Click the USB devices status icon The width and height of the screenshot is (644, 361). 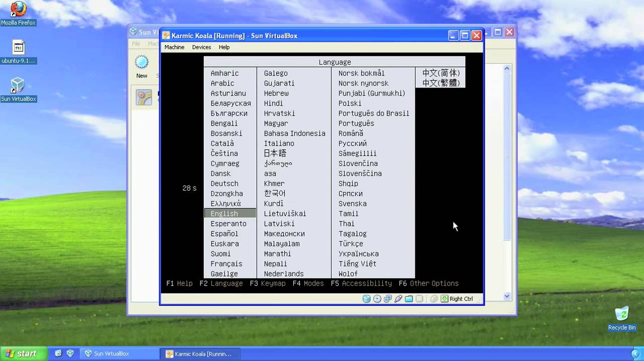[398, 299]
